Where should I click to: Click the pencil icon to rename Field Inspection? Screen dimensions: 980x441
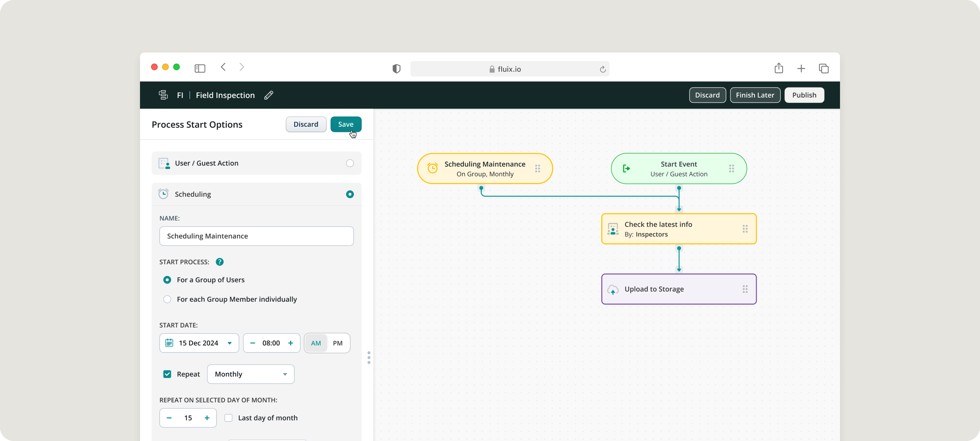coord(268,95)
